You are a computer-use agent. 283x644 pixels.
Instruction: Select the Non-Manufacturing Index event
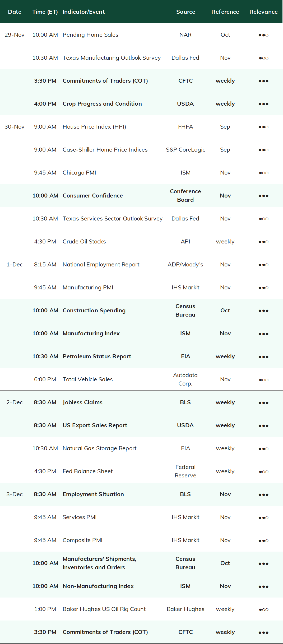98,586
